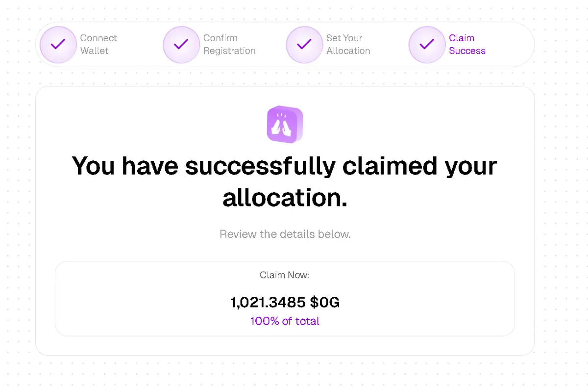The image size is (588, 387).
Task: Click the word 'successfully' in the heading
Action: pos(260,167)
